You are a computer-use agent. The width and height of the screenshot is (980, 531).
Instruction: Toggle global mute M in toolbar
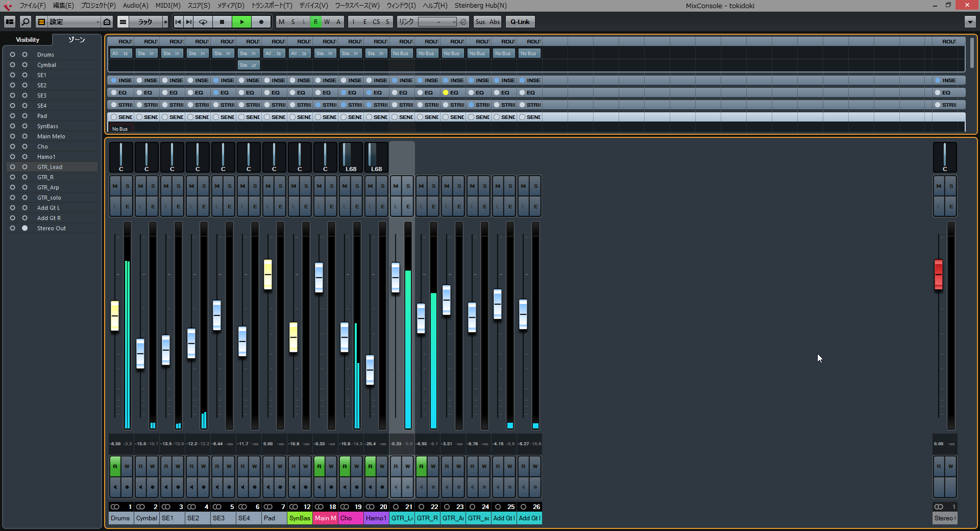(282, 22)
